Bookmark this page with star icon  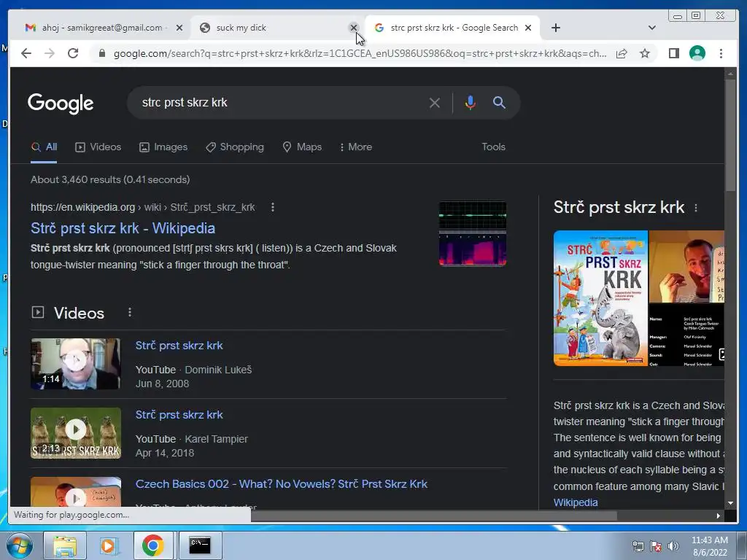pos(645,53)
